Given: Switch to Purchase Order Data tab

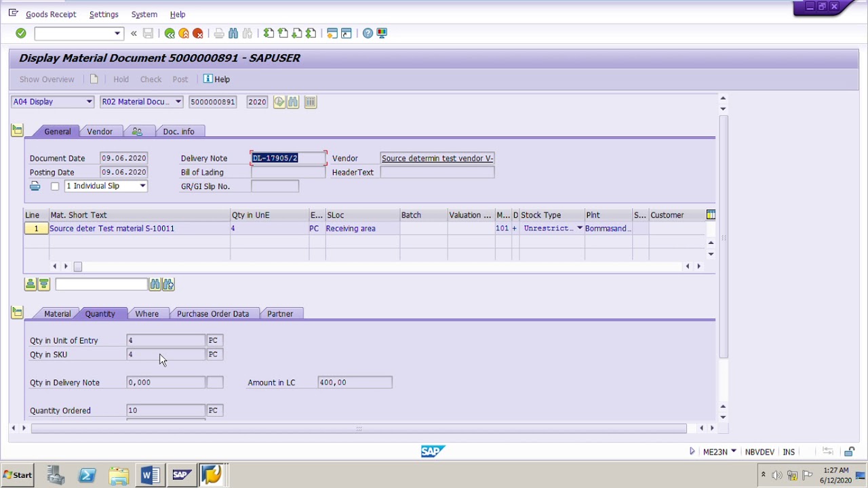Looking at the screenshot, I should [213, 314].
